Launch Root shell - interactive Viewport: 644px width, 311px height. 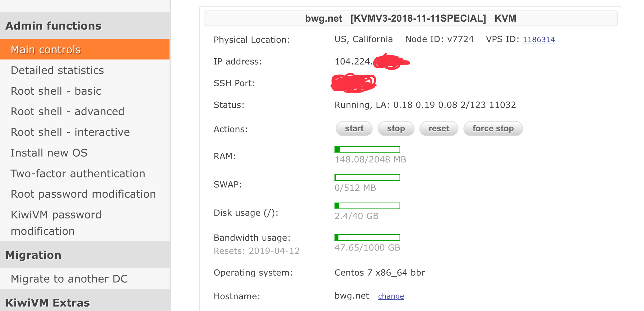click(x=70, y=132)
